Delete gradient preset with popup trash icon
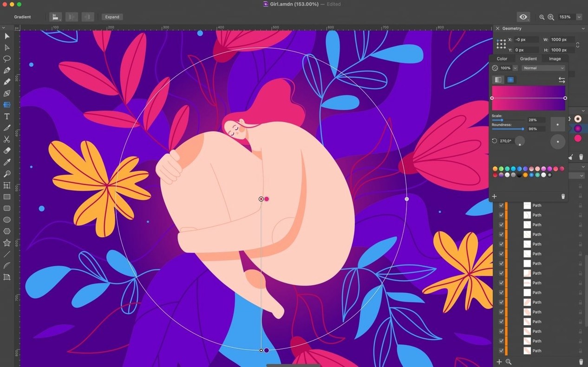Viewport: 588px width, 367px height. click(x=563, y=196)
